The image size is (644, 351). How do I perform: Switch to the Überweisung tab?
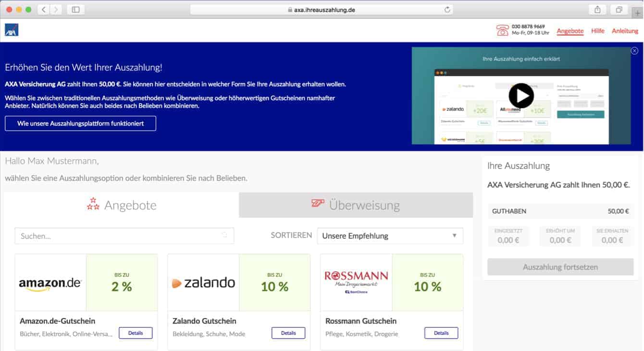tap(356, 205)
